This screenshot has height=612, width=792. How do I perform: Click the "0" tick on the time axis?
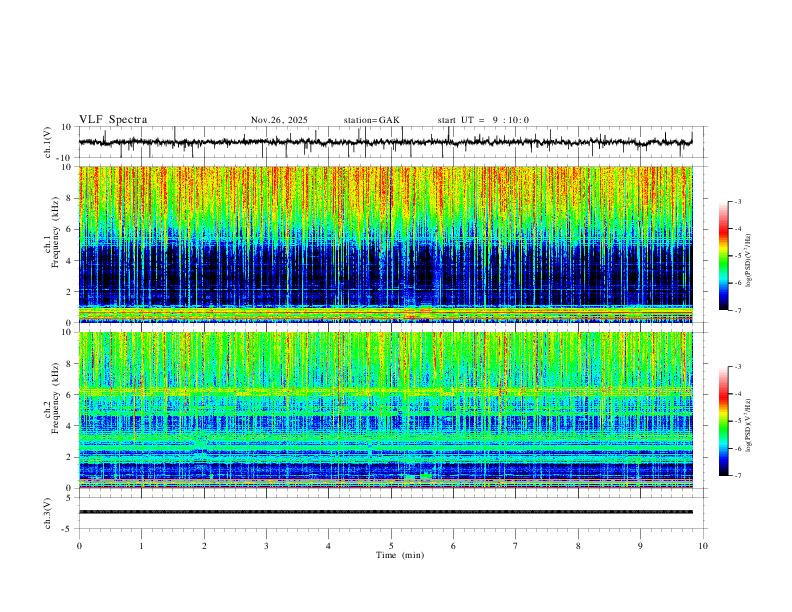pyautogui.click(x=79, y=546)
